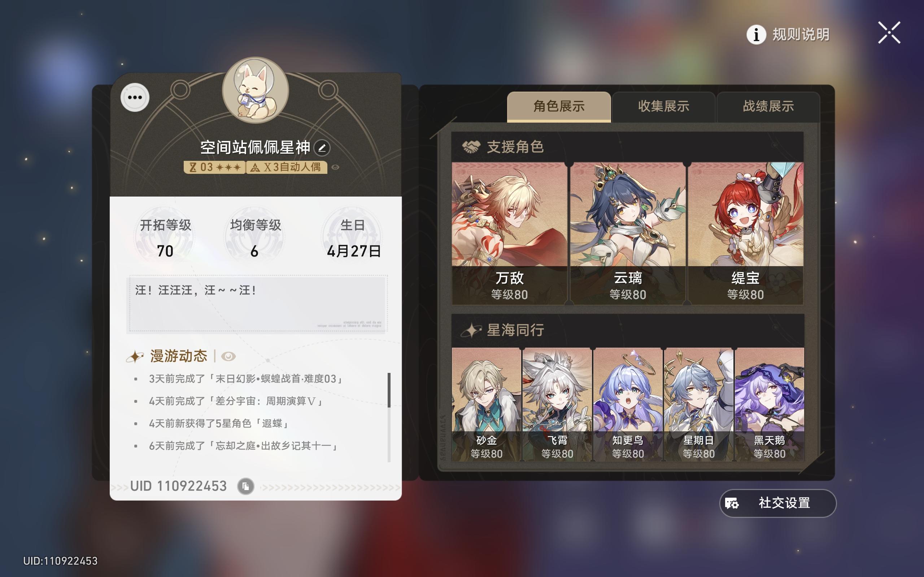Image resolution: width=924 pixels, height=577 pixels.
Task: Open 知更鸟 character card
Action: pos(628,405)
